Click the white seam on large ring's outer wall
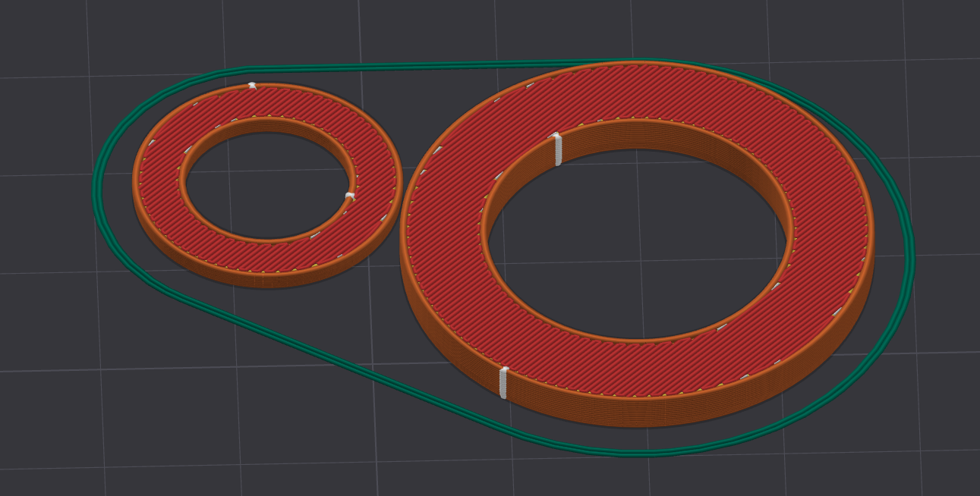980x496 pixels. (x=503, y=382)
